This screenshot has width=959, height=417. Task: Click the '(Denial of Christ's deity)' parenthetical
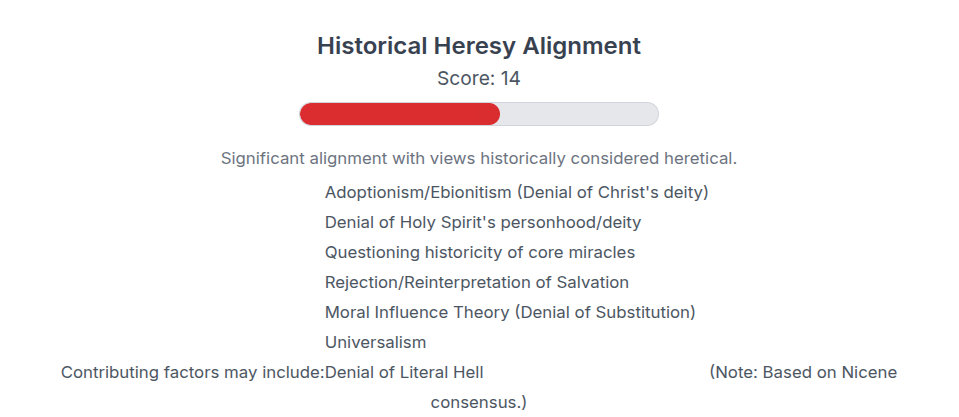pos(612,192)
